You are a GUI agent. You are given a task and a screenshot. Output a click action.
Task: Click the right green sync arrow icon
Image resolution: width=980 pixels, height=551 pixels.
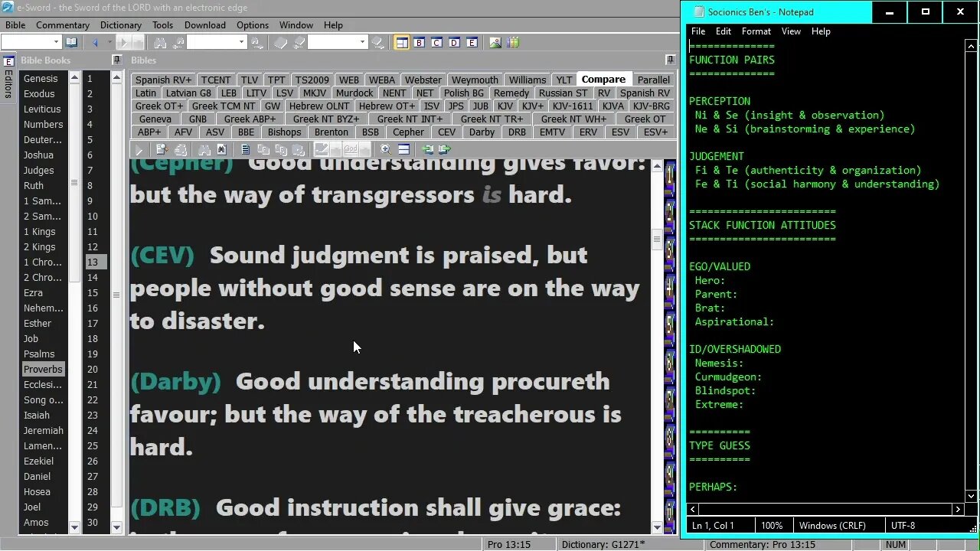445,149
